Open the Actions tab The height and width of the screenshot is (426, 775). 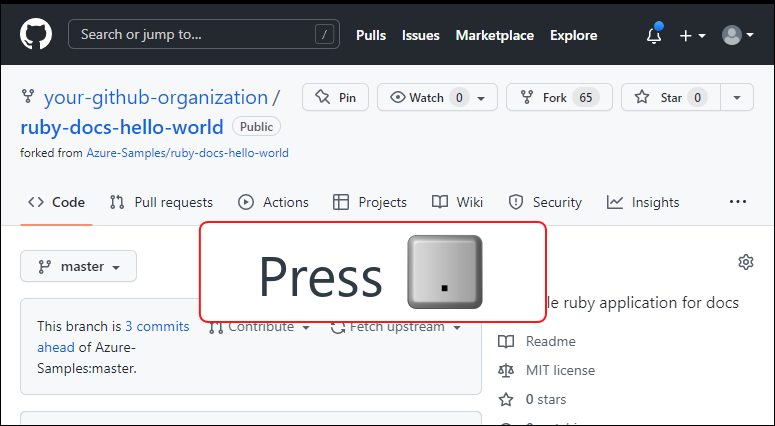pos(274,202)
